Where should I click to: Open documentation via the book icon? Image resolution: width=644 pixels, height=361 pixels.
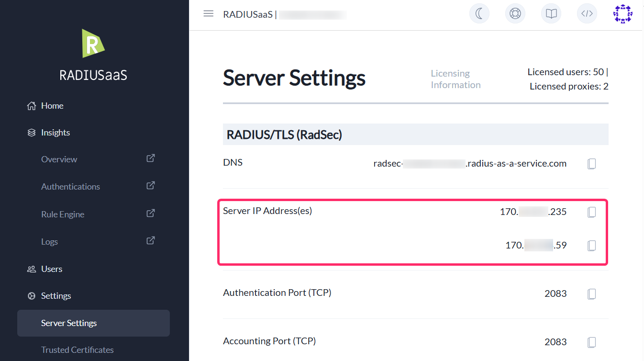pos(551,14)
